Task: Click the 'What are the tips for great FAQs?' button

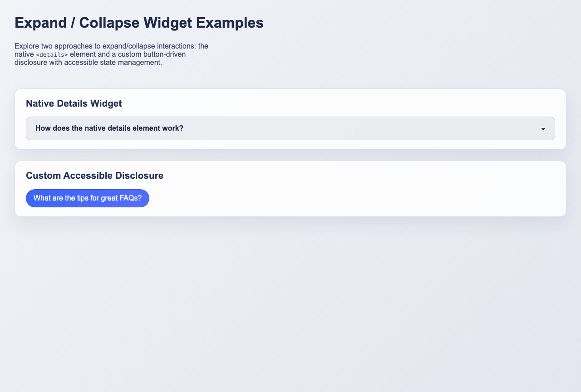Action: [x=87, y=198]
